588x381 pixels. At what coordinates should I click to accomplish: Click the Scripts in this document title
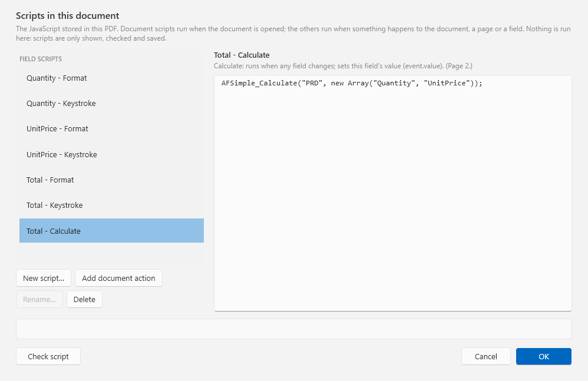(x=68, y=16)
